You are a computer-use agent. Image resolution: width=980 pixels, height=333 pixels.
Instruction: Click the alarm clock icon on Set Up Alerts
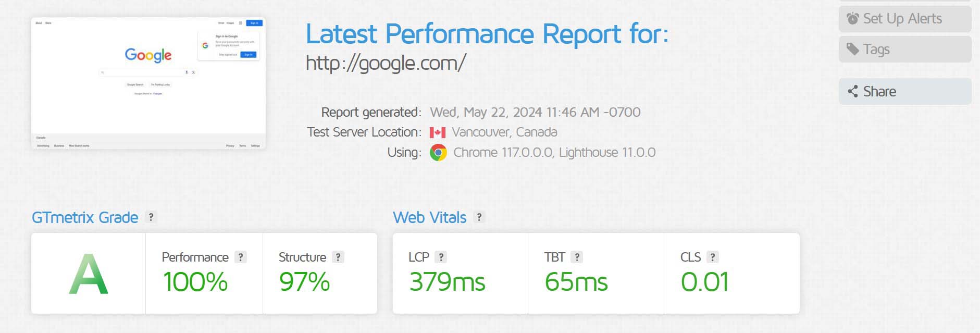pos(852,19)
